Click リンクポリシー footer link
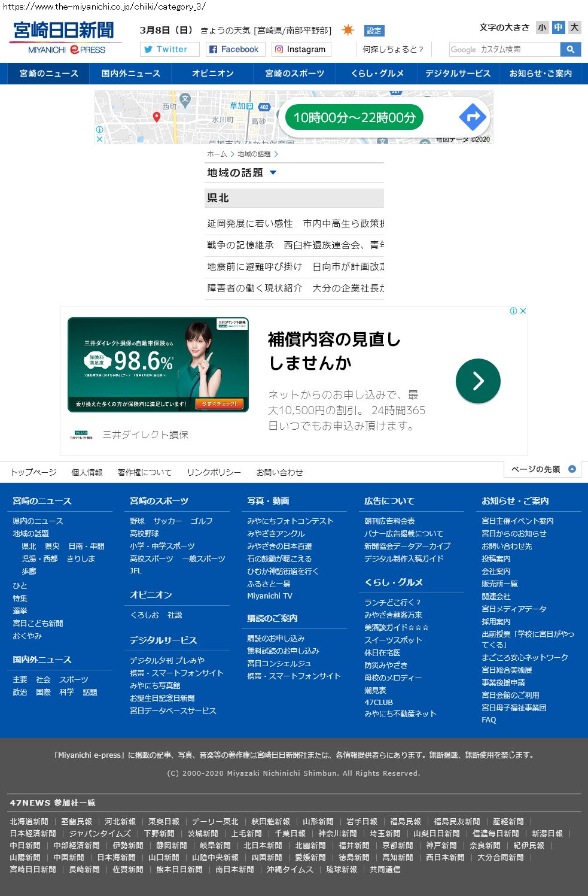588x896 pixels. pyautogui.click(x=214, y=472)
